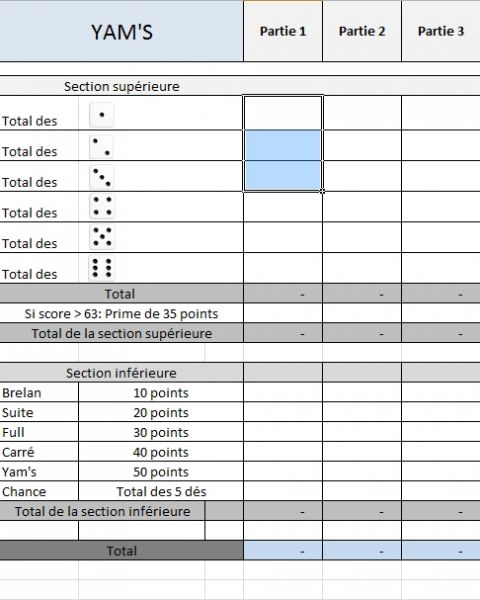The height and width of the screenshot is (600, 480).
Task: Click the two-dot dice icon
Action: 101,146
